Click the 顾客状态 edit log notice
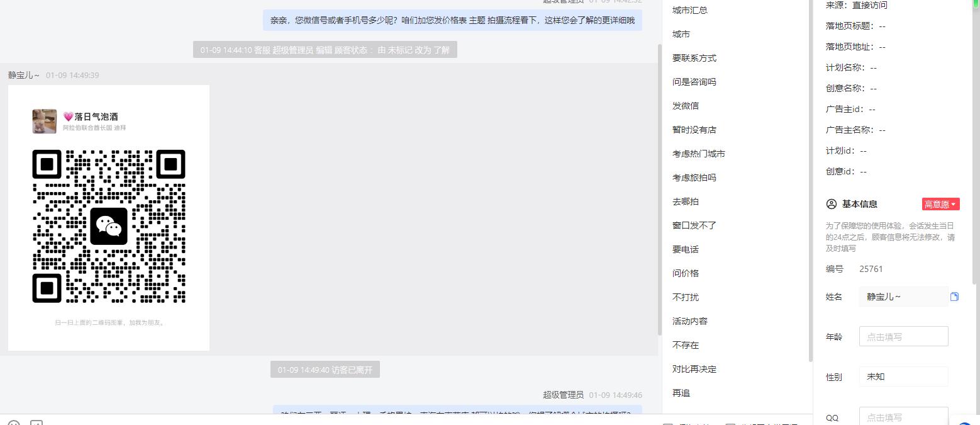980x425 pixels. pyautogui.click(x=325, y=50)
